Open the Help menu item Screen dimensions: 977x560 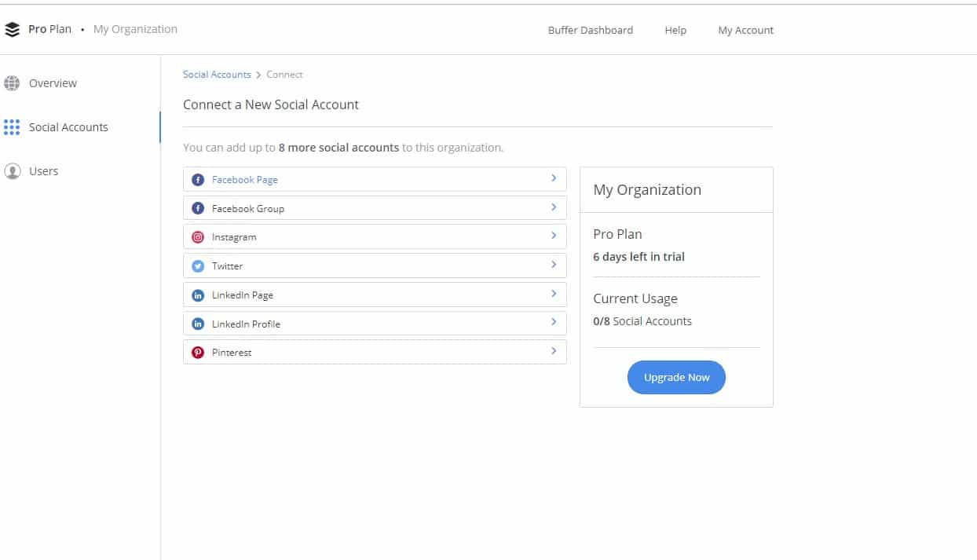[x=675, y=31]
